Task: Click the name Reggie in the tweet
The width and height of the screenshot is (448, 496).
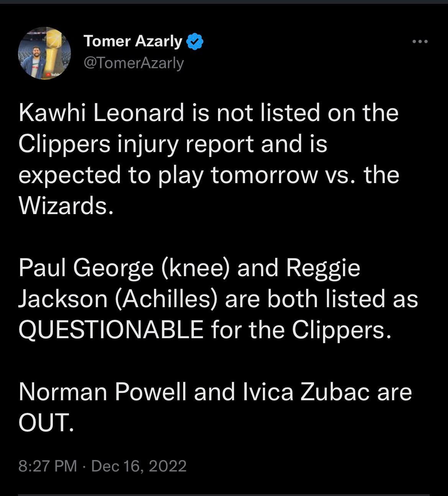Action: click(x=323, y=268)
